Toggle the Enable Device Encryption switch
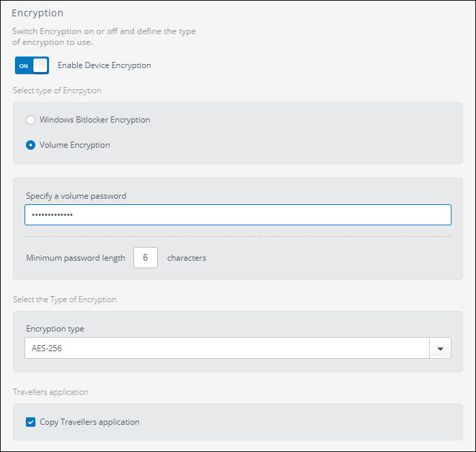The width and height of the screenshot is (476, 452). pyautogui.click(x=31, y=65)
